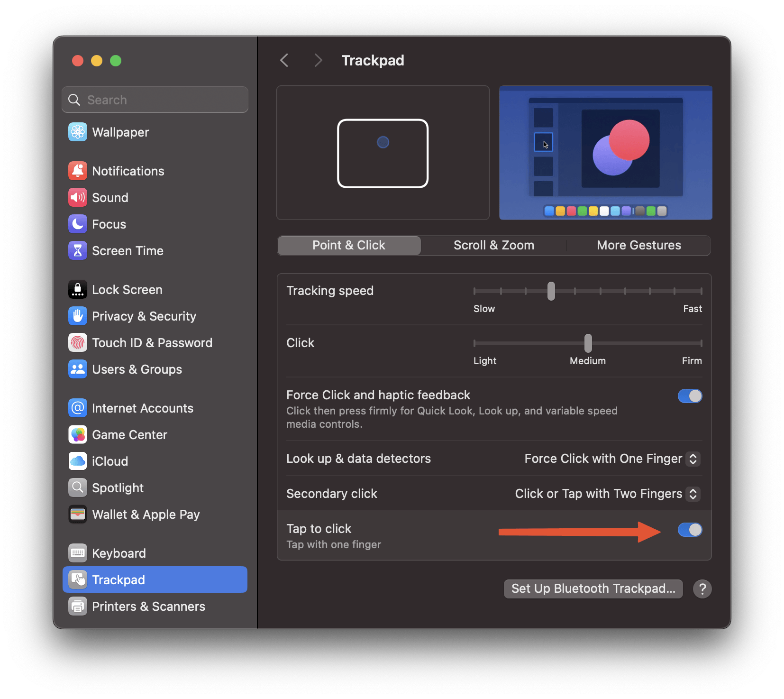
Task: Open Keyboard settings
Action: 119,552
